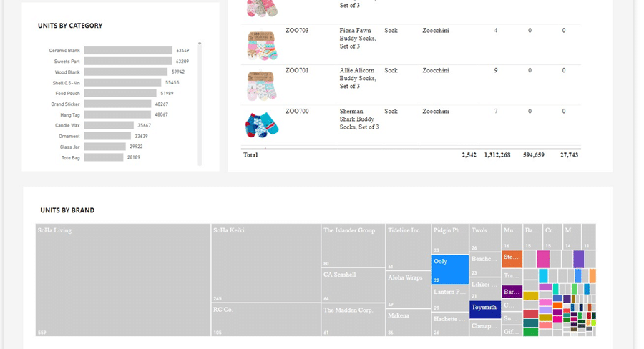Click SKU ZOO701 cell
The height and width of the screenshot is (349, 644).
coord(297,70)
